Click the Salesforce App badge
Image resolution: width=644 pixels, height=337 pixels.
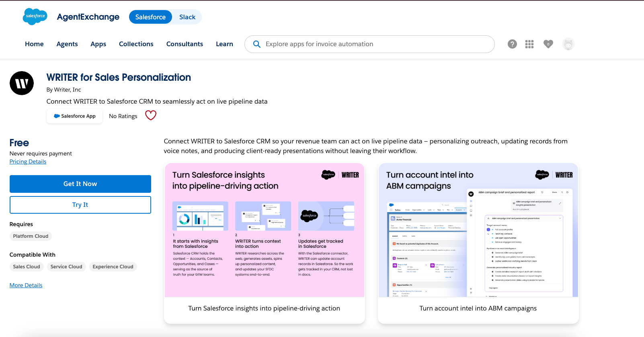coord(75,116)
